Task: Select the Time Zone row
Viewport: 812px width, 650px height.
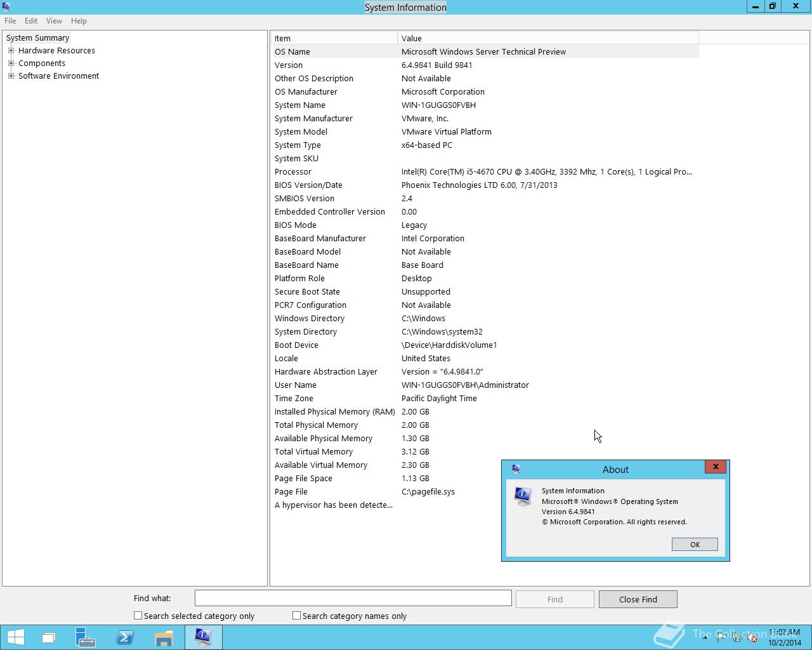Action: click(x=485, y=399)
